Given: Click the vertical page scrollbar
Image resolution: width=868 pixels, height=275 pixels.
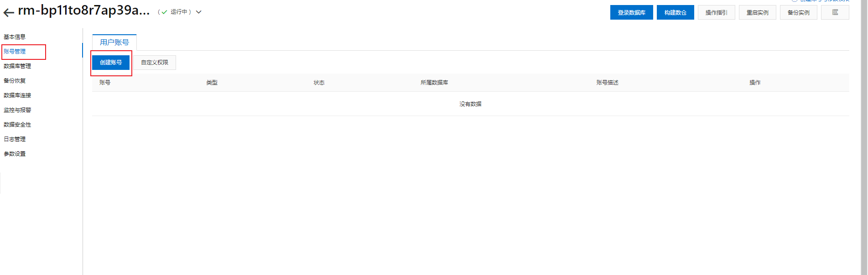Looking at the screenshot, I should point(864,137).
